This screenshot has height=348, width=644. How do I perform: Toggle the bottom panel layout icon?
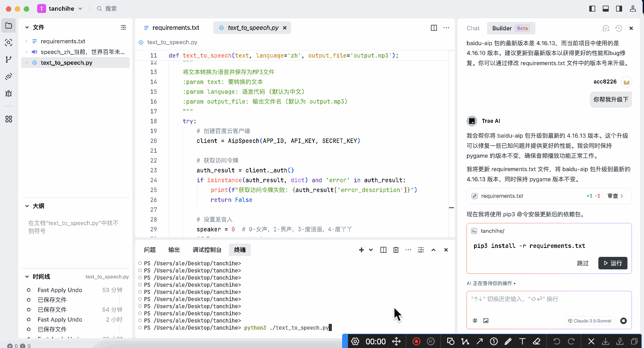[606, 8]
